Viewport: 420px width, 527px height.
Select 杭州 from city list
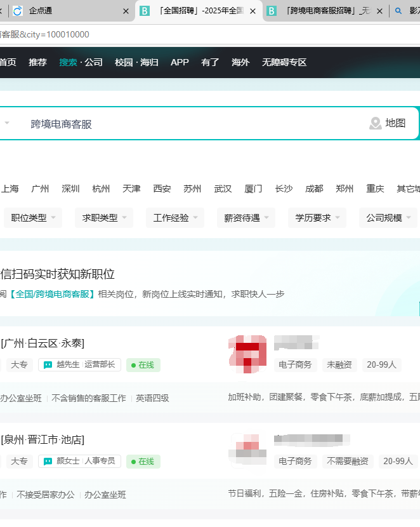coord(101,189)
